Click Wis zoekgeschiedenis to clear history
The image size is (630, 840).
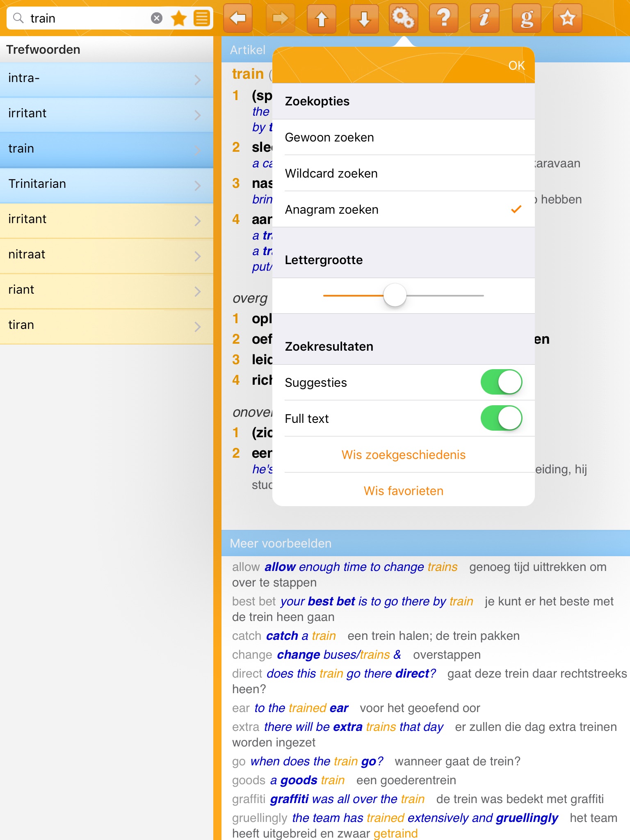404,455
